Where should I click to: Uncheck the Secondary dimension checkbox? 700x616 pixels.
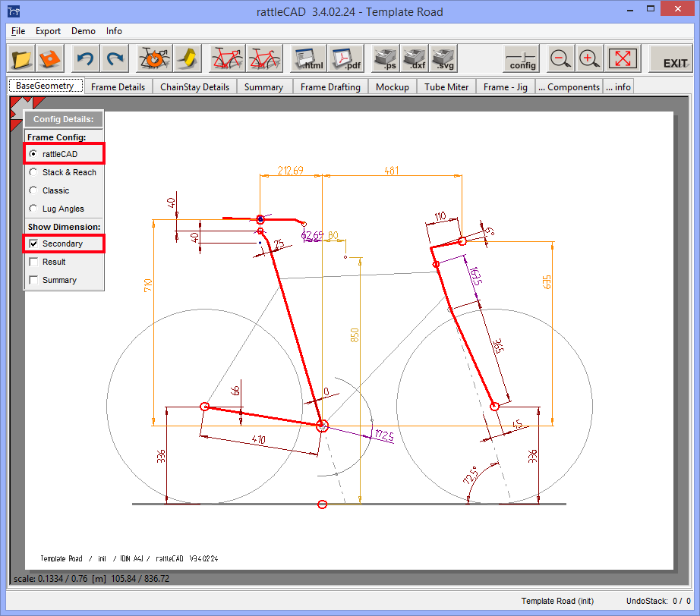click(x=33, y=244)
